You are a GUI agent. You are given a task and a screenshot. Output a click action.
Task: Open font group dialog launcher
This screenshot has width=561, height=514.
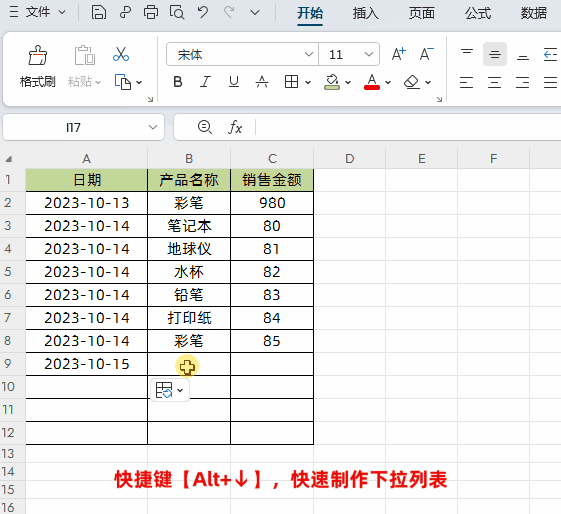440,99
